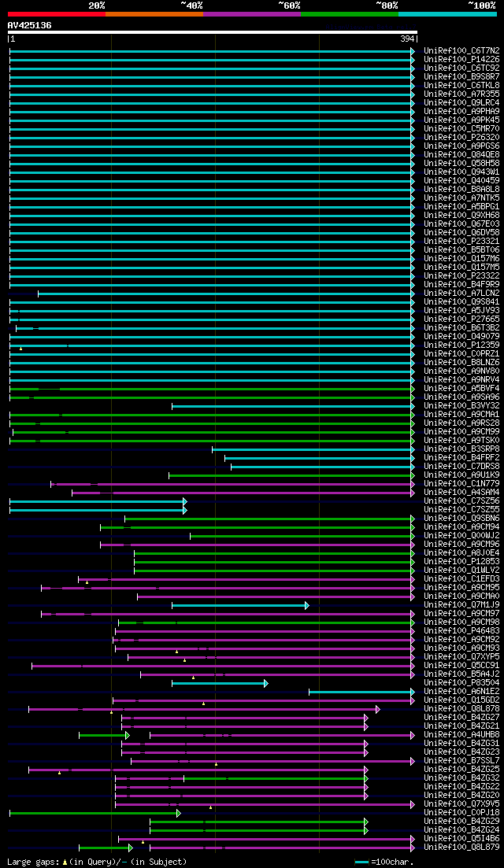Go to hit UniRef100_Q8L878
504x868 pixels.
[x=461, y=709]
